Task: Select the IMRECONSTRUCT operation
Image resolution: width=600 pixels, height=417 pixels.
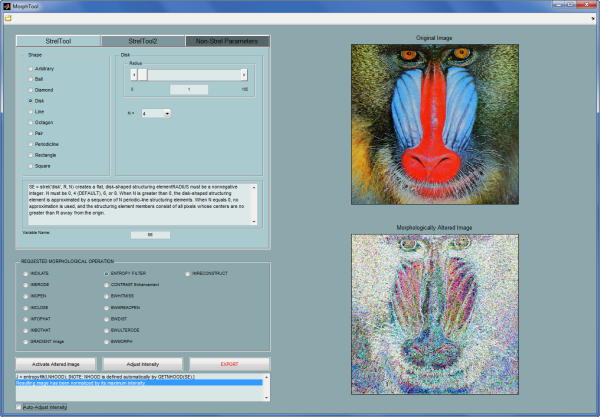Action: tap(186, 272)
